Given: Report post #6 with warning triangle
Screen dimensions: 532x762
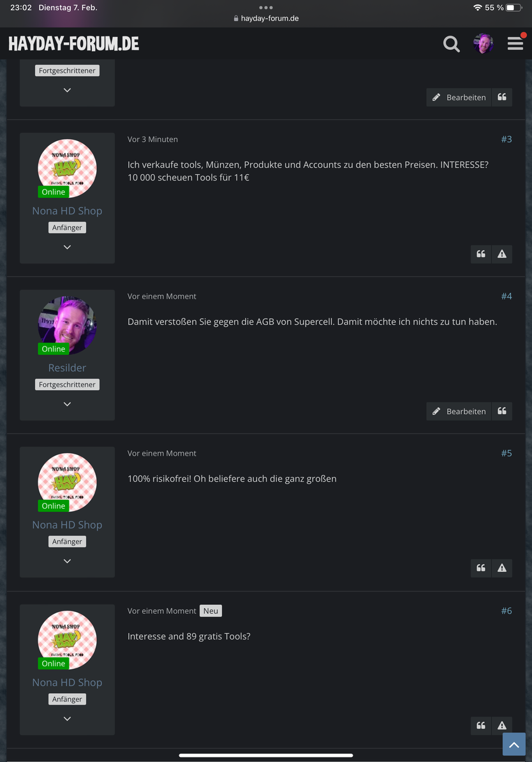Looking at the screenshot, I should (502, 726).
